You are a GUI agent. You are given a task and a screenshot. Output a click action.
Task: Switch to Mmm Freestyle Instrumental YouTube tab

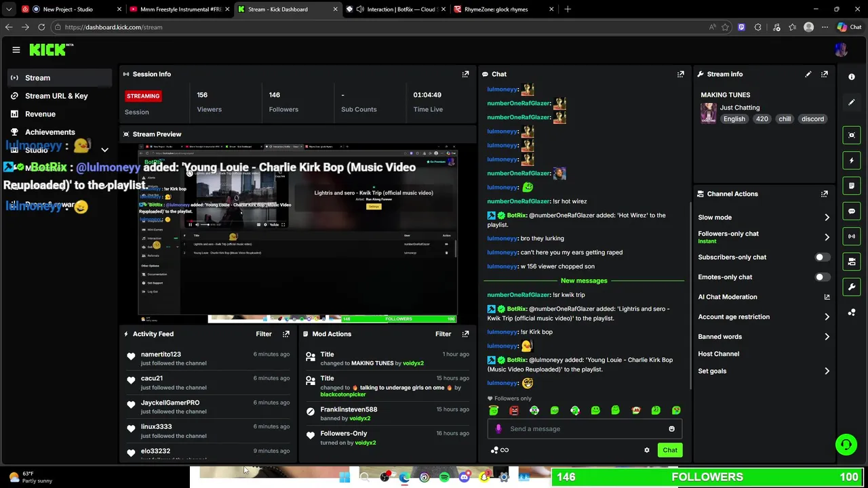pos(180,9)
